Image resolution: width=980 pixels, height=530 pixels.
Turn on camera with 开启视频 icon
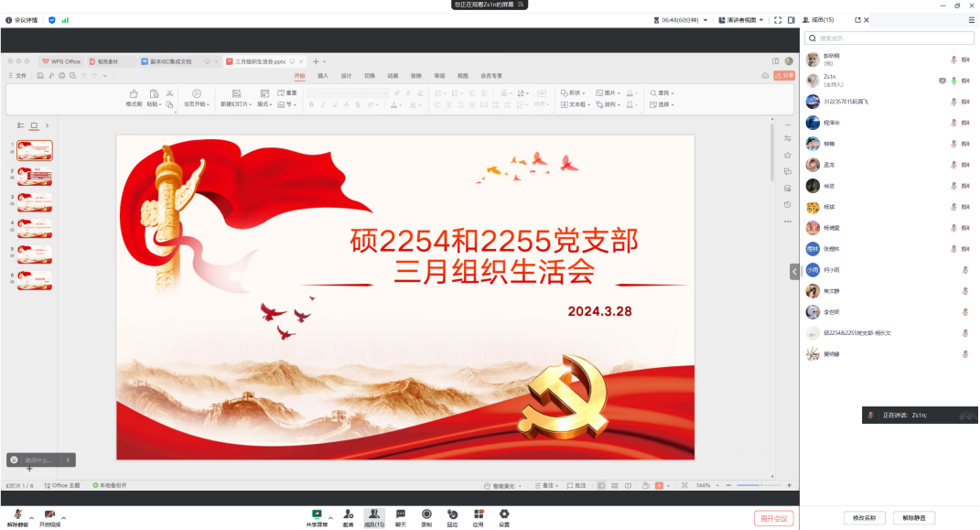pyautogui.click(x=49, y=514)
